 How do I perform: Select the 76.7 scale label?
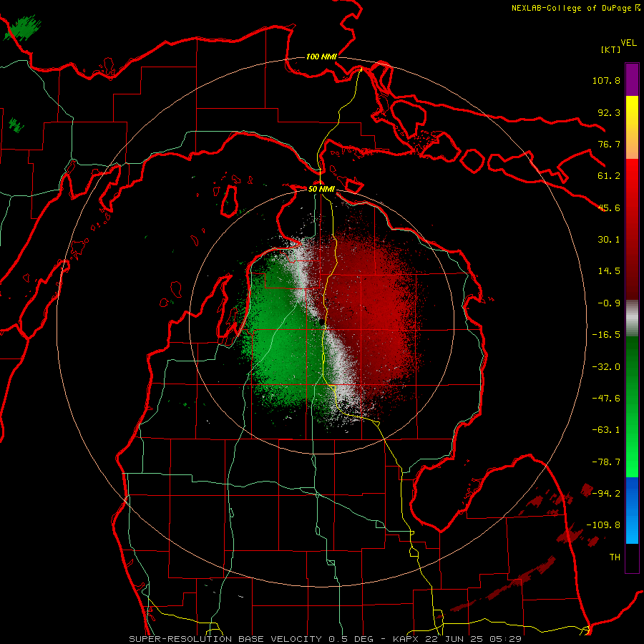(609, 144)
